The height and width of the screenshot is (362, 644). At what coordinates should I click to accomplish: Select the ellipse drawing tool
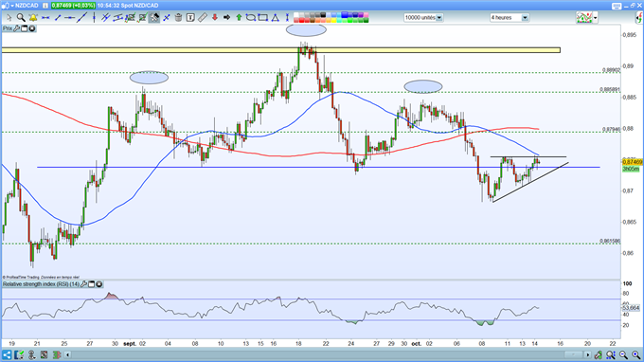(251, 17)
